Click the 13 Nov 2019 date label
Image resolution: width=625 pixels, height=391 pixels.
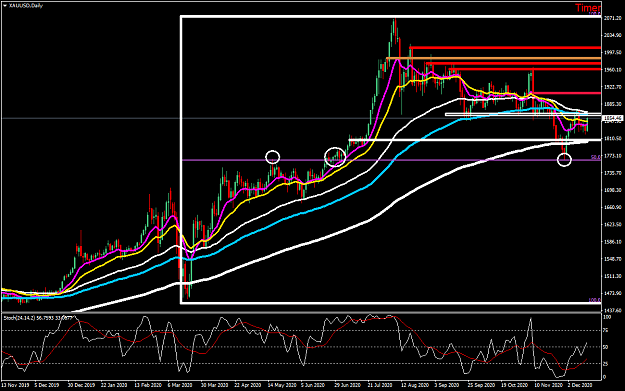pos(15,385)
